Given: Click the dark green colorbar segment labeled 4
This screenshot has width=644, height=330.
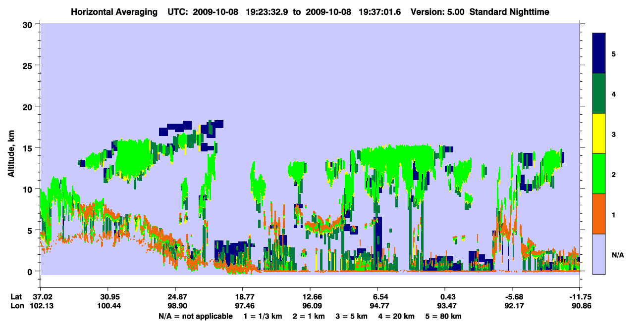Looking at the screenshot, I should [599, 94].
